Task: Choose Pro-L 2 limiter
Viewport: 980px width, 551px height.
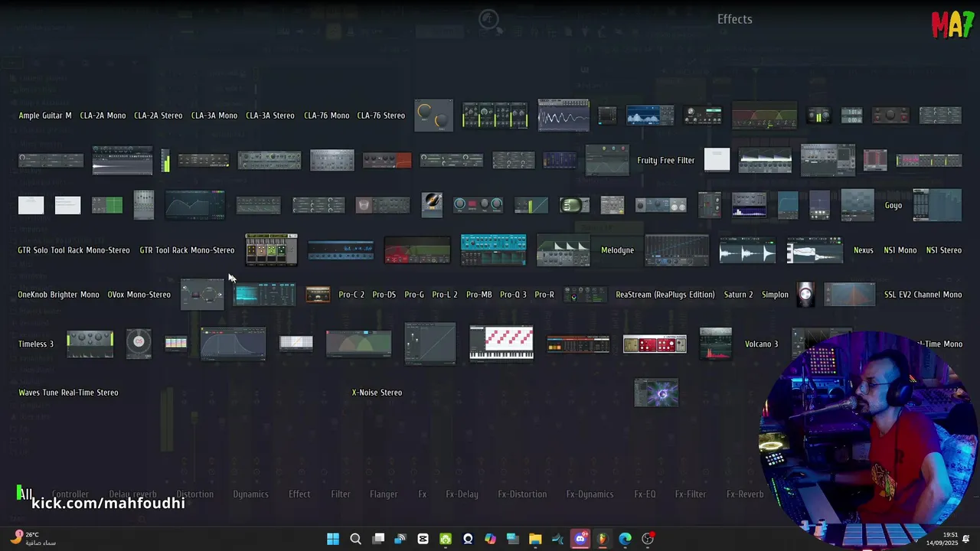Action: (x=445, y=295)
